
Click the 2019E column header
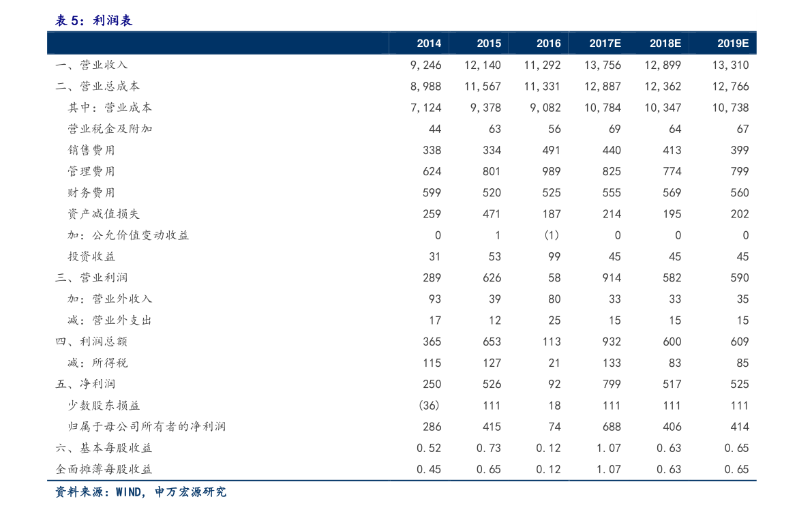(x=733, y=43)
